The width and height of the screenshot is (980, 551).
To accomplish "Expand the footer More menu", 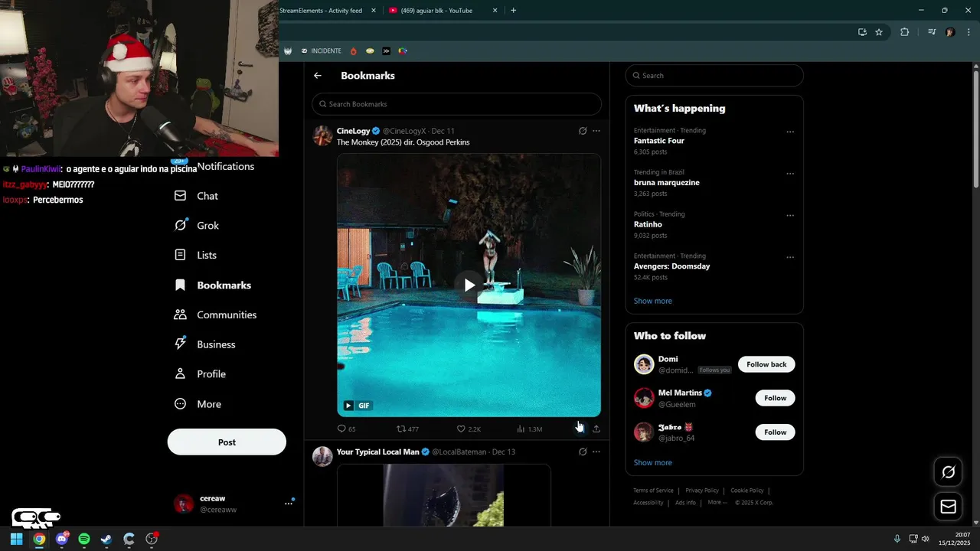I will pos(717,503).
